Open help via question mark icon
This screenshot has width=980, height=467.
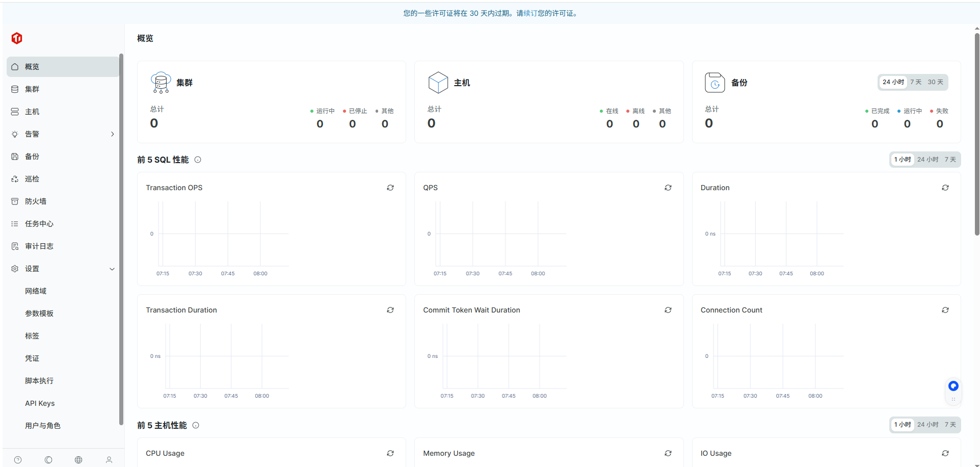coord(18,460)
